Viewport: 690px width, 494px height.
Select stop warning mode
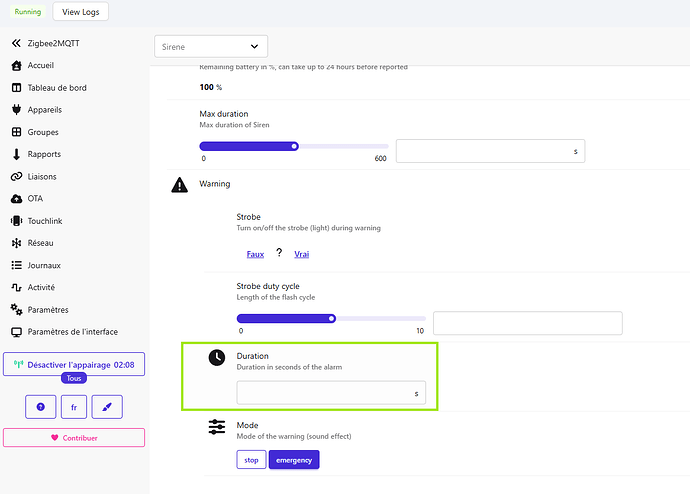(x=251, y=460)
